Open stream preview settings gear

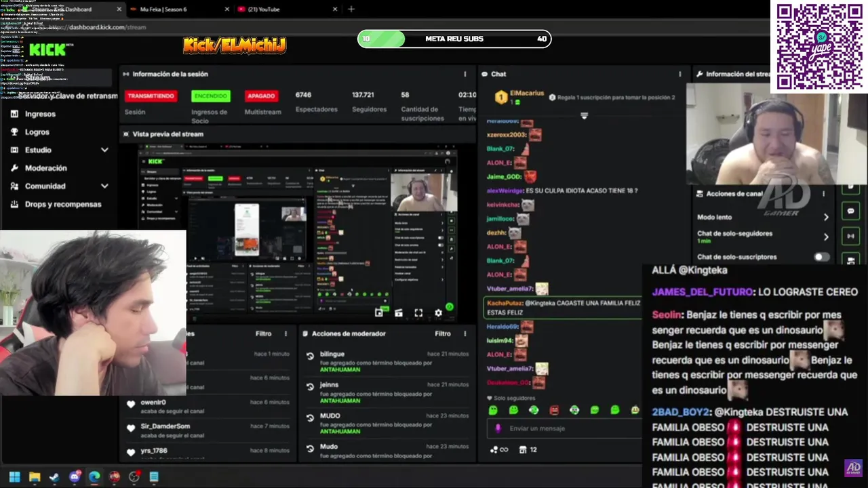[438, 312]
